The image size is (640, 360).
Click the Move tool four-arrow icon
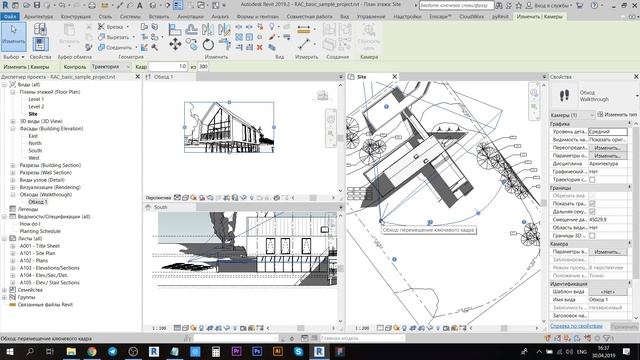tap(175, 44)
